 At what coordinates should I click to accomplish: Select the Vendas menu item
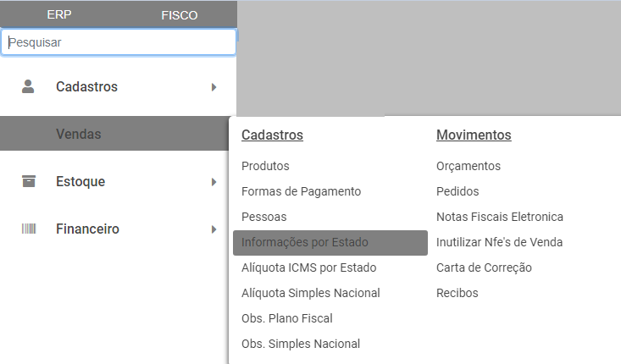(x=79, y=134)
